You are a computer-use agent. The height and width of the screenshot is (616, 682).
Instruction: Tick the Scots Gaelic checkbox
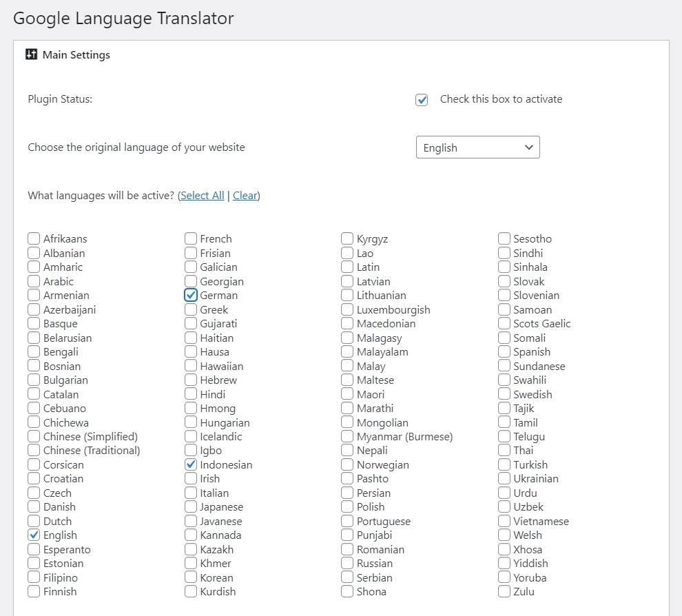coord(504,323)
